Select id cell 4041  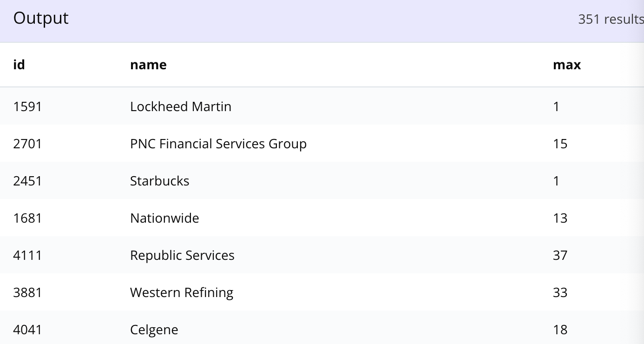(28, 330)
